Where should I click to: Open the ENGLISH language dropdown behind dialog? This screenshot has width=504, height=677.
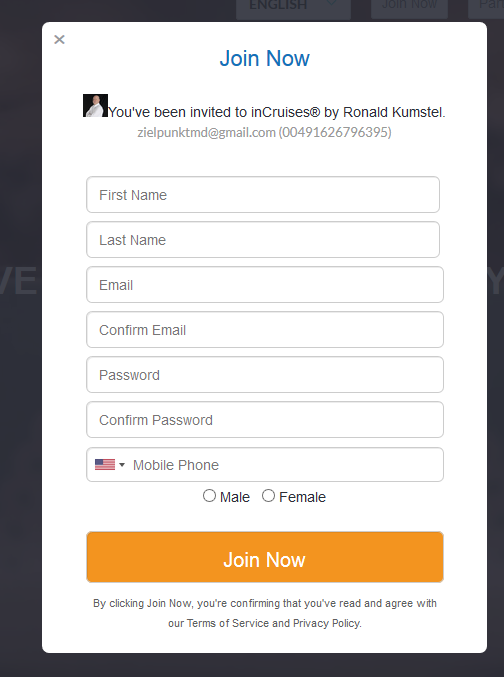(293, 6)
